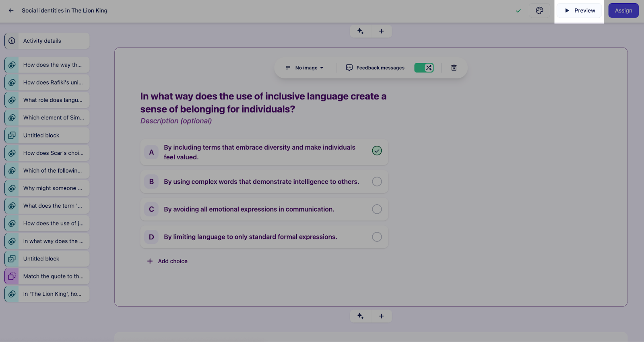644x342 pixels.
Task: Toggle the shuffle answers switch
Action: 424,68
